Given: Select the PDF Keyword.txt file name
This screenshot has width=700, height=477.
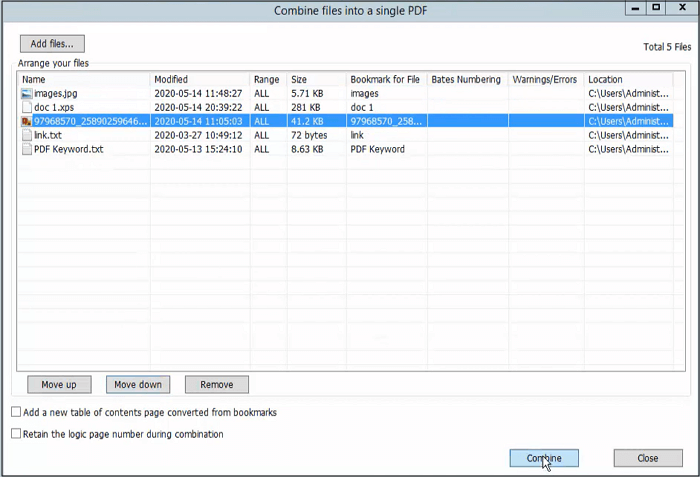Looking at the screenshot, I should pyautogui.click(x=69, y=149).
